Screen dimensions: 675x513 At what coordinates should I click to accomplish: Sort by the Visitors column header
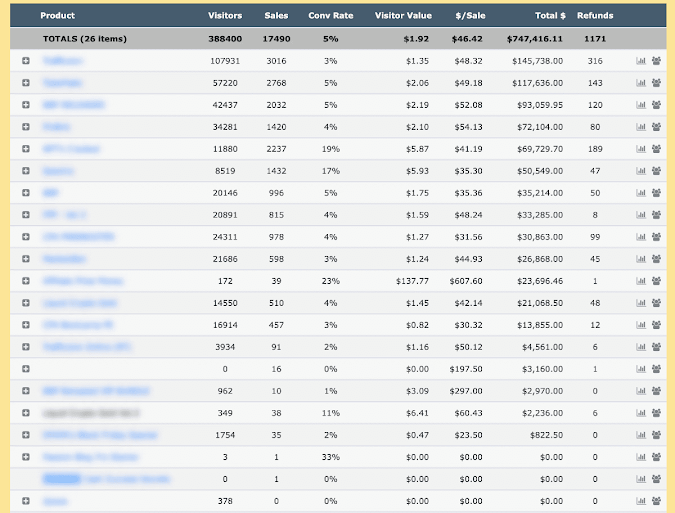tap(225, 15)
